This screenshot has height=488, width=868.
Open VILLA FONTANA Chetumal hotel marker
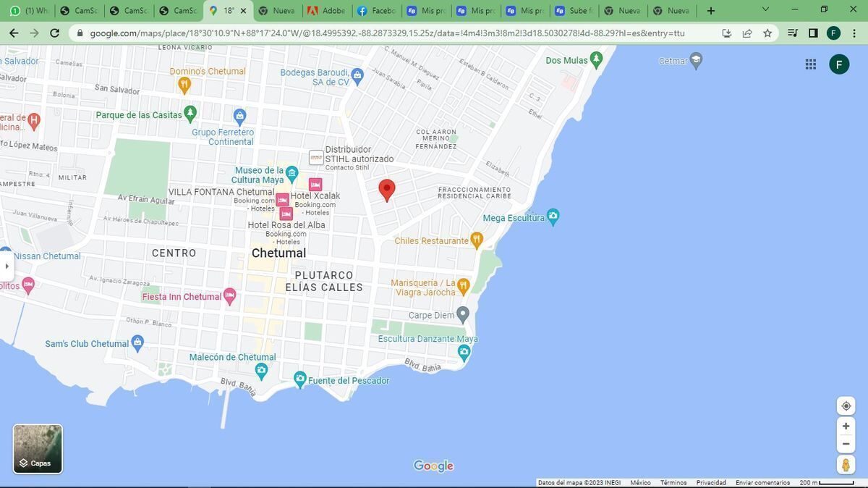click(282, 199)
